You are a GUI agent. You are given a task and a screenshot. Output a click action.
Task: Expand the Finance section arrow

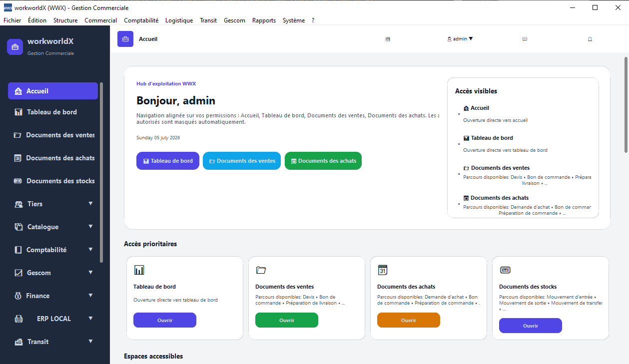click(90, 296)
